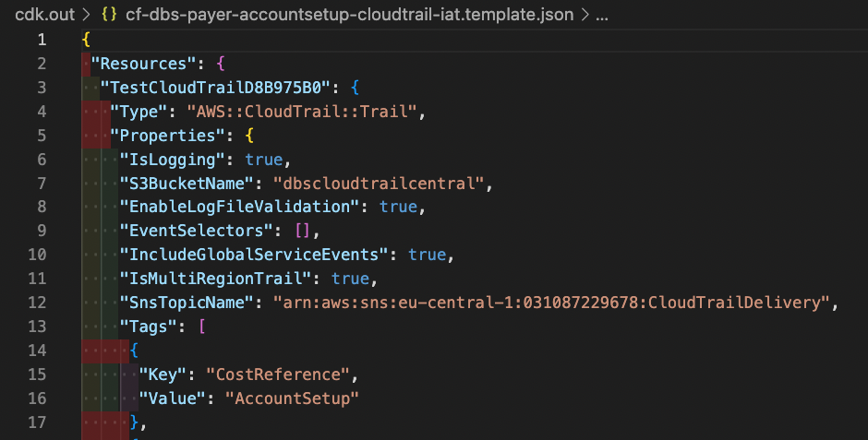
Task: Click the breadcrumb ellipsis after the filename
Action: [602, 15]
